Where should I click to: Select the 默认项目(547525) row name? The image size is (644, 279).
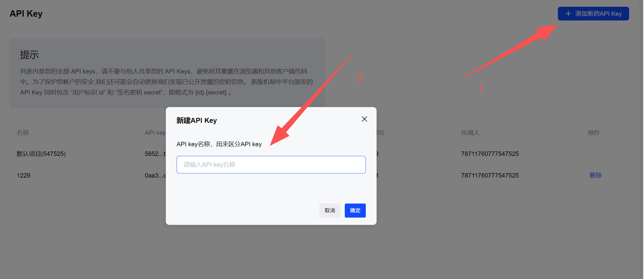[x=41, y=154]
